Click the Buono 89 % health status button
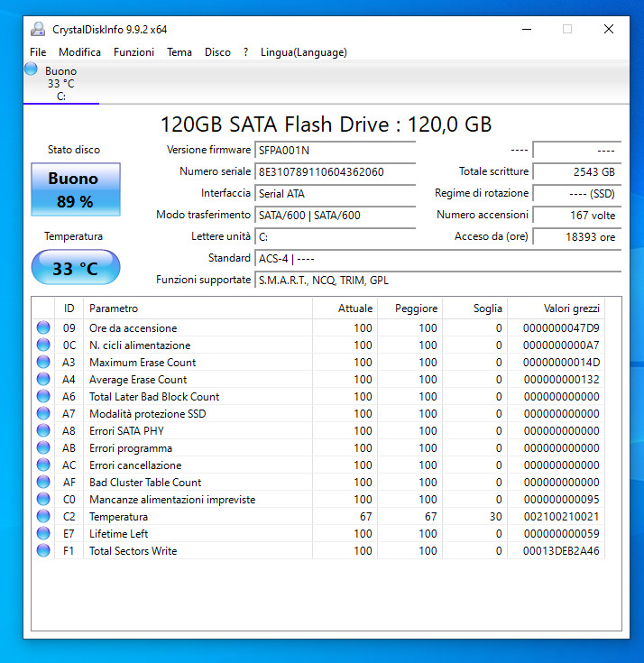 [x=76, y=189]
